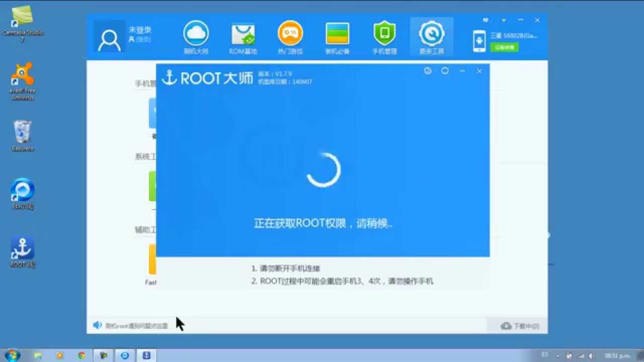Open the 手机管理 green shield icon
The height and width of the screenshot is (362, 644).
(384, 38)
